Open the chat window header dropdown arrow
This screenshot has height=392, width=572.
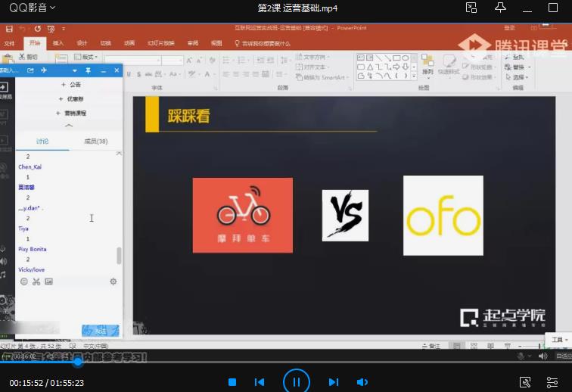(x=75, y=70)
